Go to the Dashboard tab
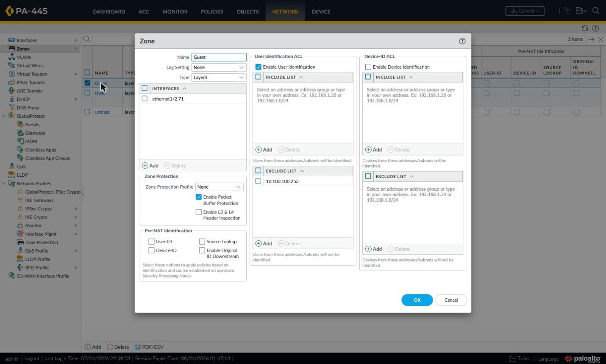This screenshot has height=364, width=606. (109, 11)
